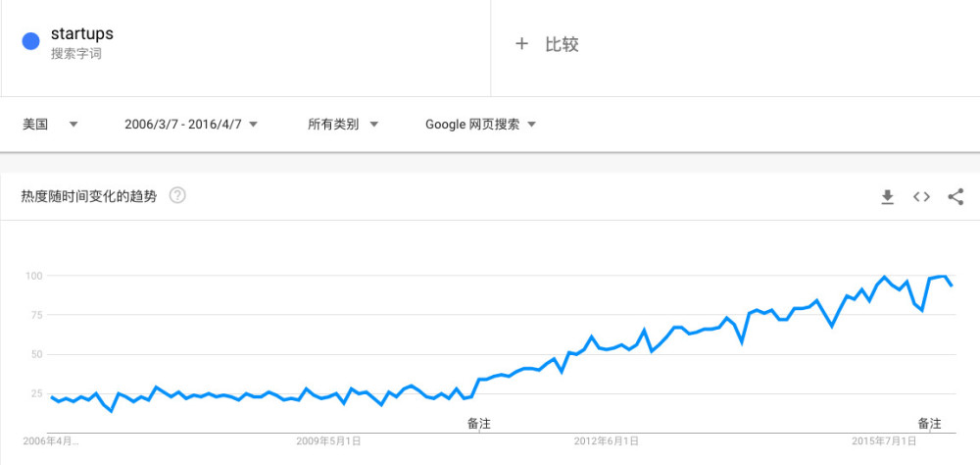Click the 2015年7月1日 axis date label
Image resolution: width=980 pixels, height=465 pixels.
[x=884, y=441]
